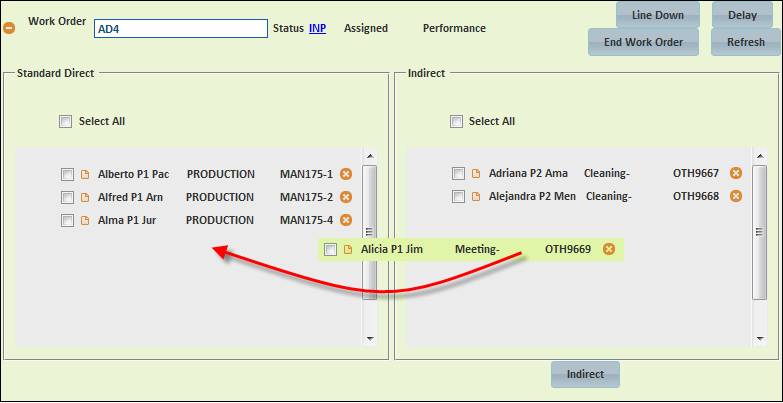Open document icon next to Alberto P1 Pac

[85, 174]
